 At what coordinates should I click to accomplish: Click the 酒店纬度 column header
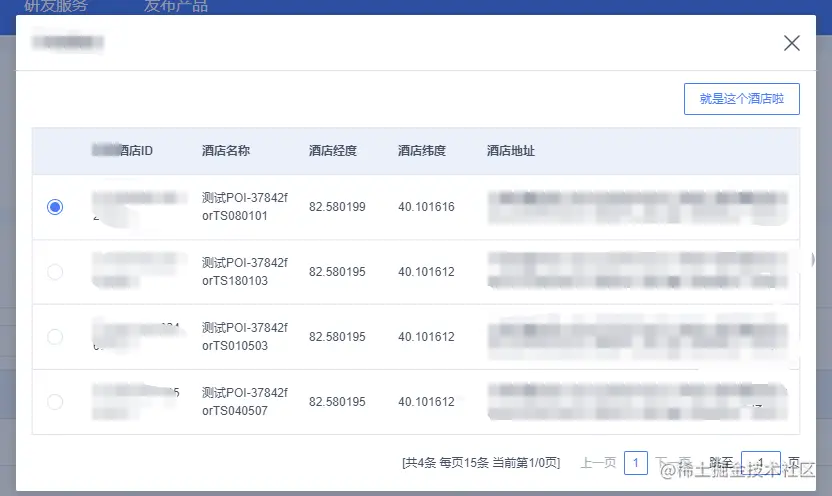pyautogui.click(x=422, y=151)
